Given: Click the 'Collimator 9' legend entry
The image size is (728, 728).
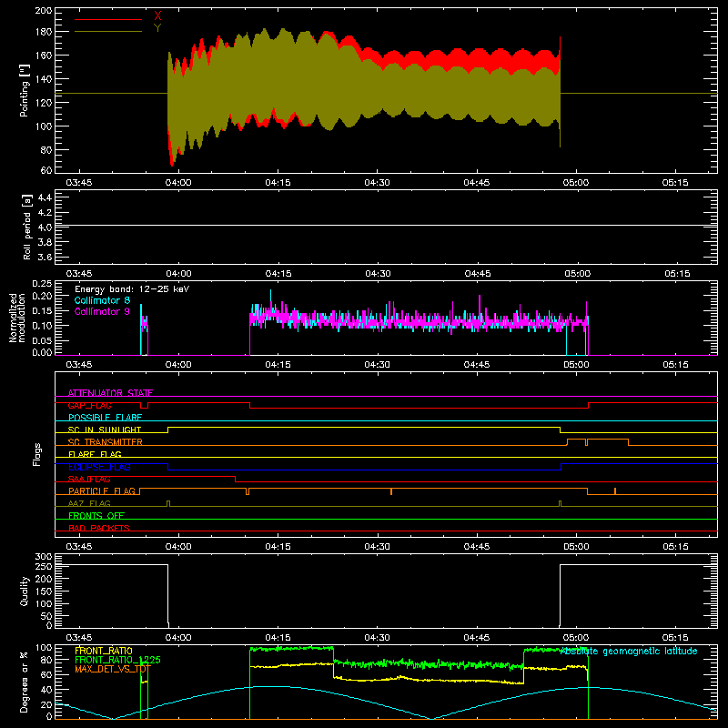Looking at the screenshot, I should (102, 311).
